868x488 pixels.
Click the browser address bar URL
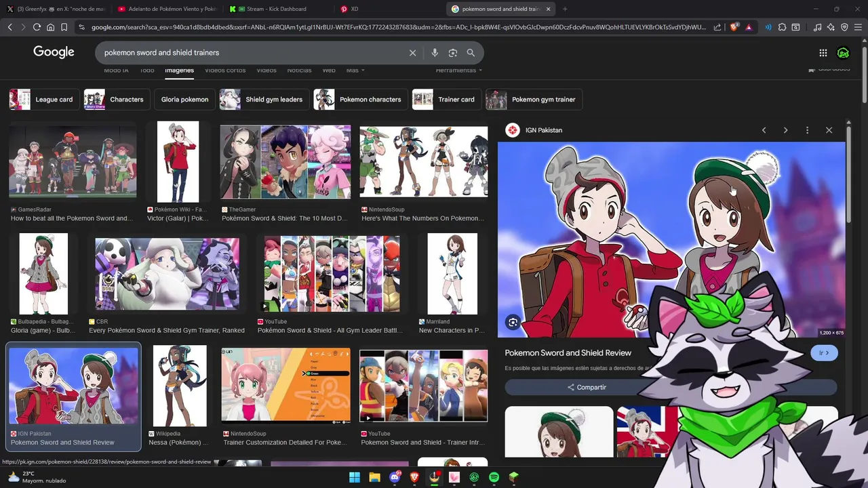[x=399, y=27]
